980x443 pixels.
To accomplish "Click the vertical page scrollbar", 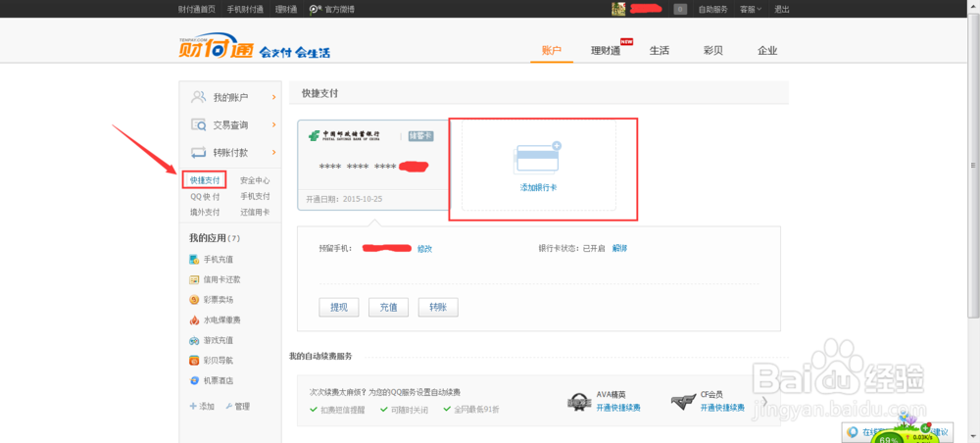I will pyautogui.click(x=974, y=165).
